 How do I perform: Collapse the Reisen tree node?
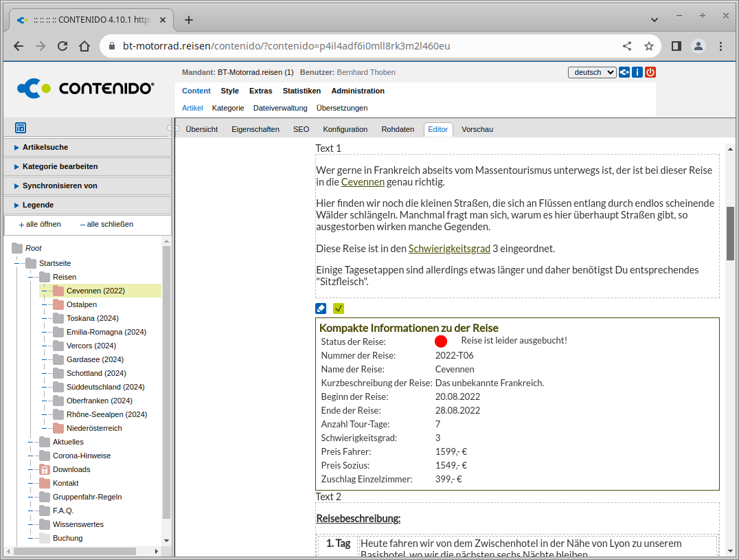point(31,277)
